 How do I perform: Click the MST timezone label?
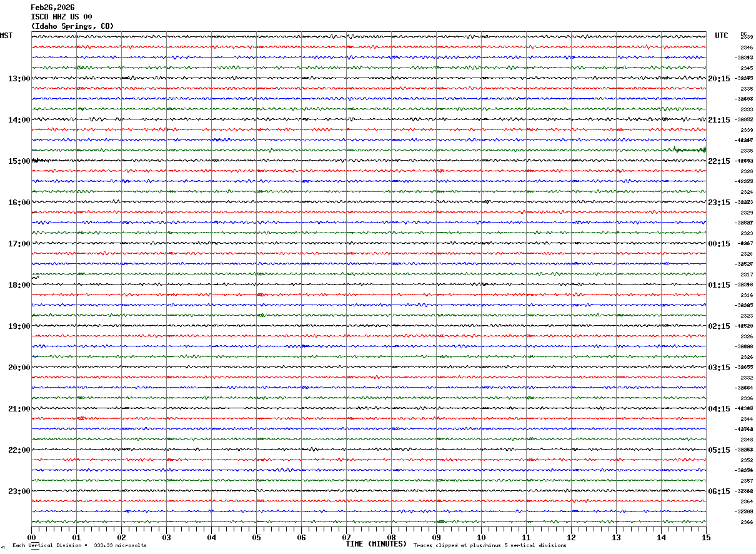pyautogui.click(x=6, y=36)
